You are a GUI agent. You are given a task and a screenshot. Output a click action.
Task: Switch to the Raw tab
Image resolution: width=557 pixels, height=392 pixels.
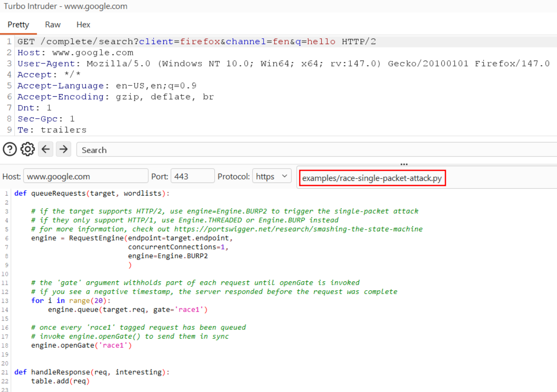pyautogui.click(x=53, y=25)
